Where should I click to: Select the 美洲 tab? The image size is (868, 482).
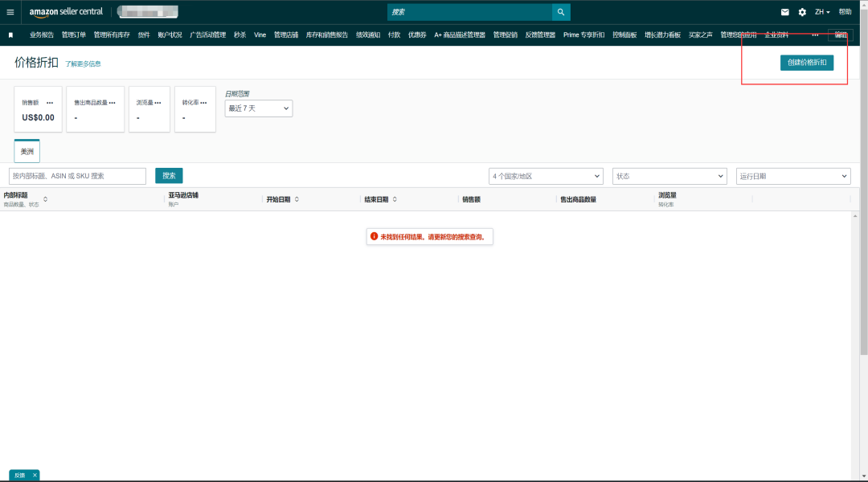click(27, 151)
